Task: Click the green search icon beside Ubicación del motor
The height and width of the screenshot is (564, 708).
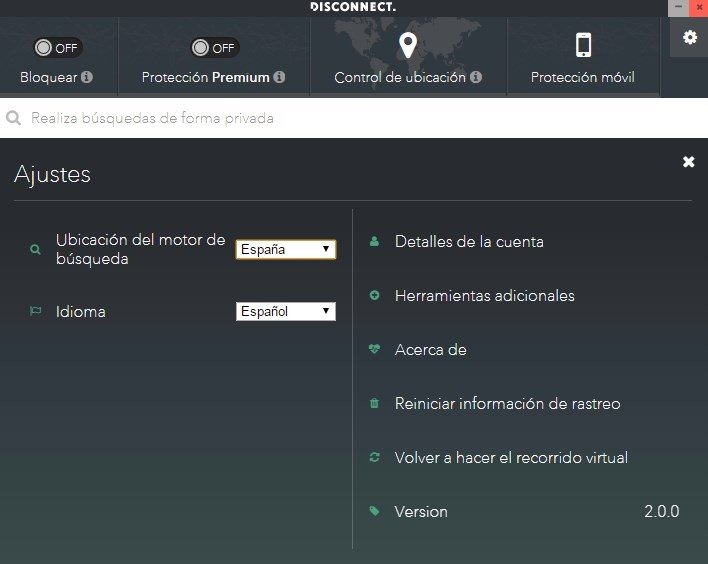Action: (35, 249)
